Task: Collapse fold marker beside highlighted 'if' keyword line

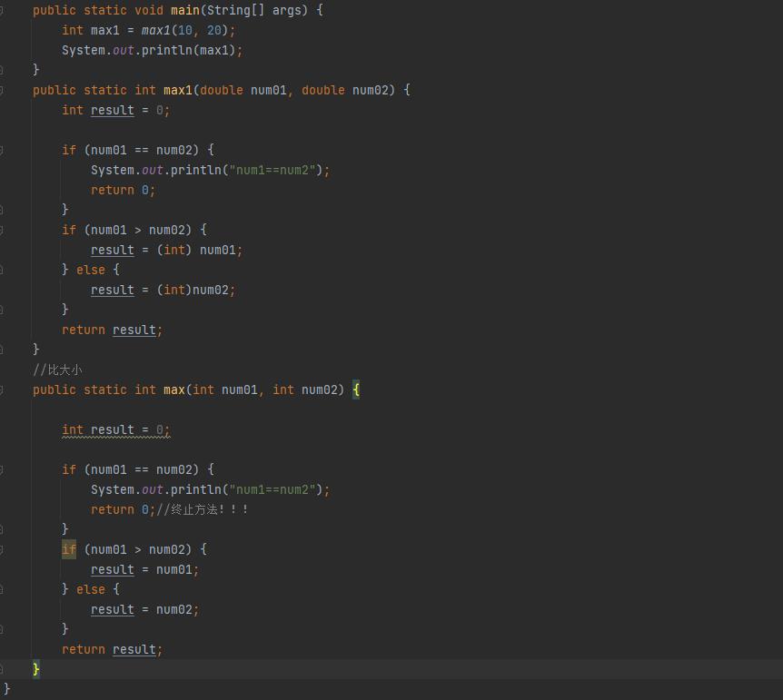Action: click(x=2, y=549)
